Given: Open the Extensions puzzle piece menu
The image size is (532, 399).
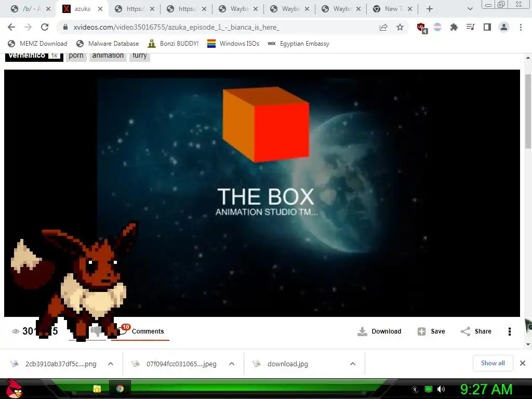Looking at the screenshot, I should click(x=454, y=27).
